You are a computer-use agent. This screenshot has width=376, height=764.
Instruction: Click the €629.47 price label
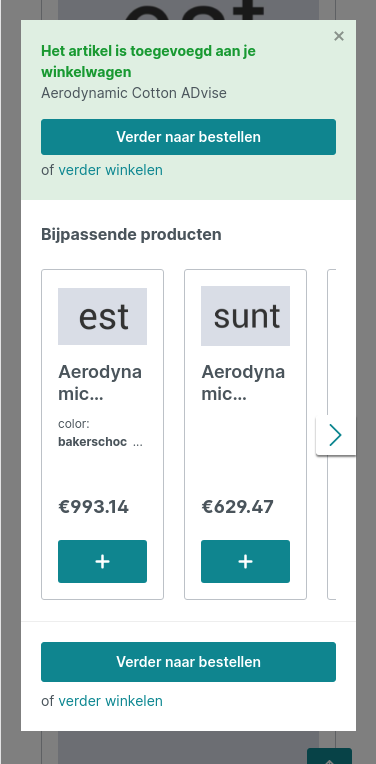pyautogui.click(x=237, y=507)
